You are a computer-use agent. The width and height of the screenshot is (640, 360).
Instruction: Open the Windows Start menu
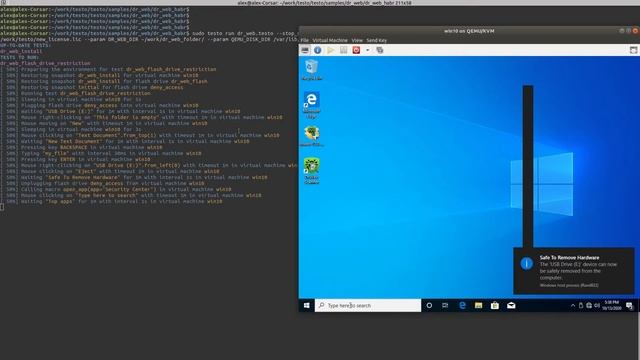tap(307, 305)
